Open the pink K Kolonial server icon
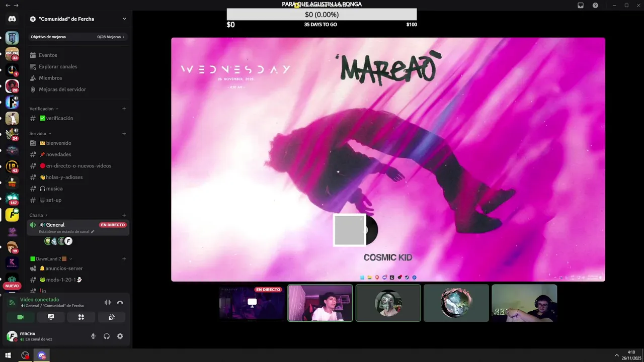 [x=12, y=263]
